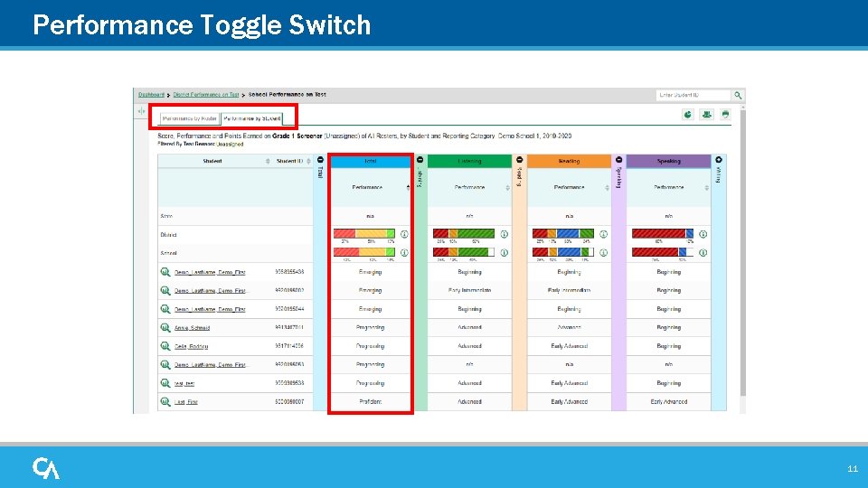Open the test, test student link
Viewport: 868px width, 488px height.
pos(184,383)
